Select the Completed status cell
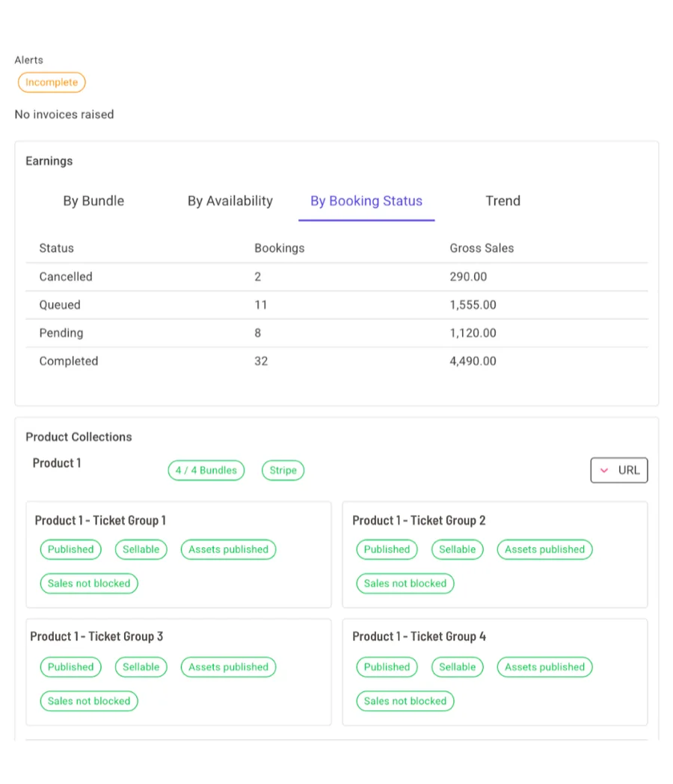The height and width of the screenshot is (784, 673). [69, 361]
